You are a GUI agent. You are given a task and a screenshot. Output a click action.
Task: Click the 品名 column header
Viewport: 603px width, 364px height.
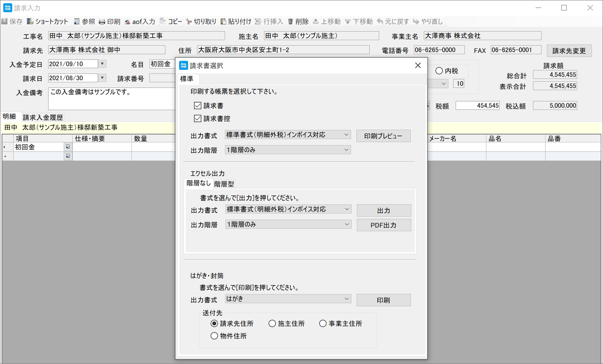[515, 138]
